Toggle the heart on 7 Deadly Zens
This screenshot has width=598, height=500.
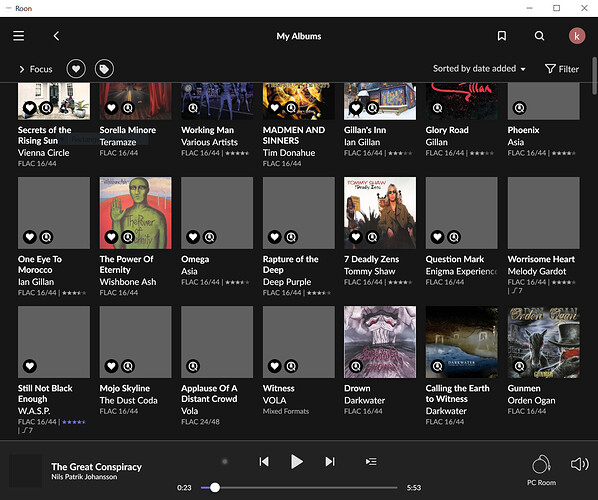click(x=356, y=237)
